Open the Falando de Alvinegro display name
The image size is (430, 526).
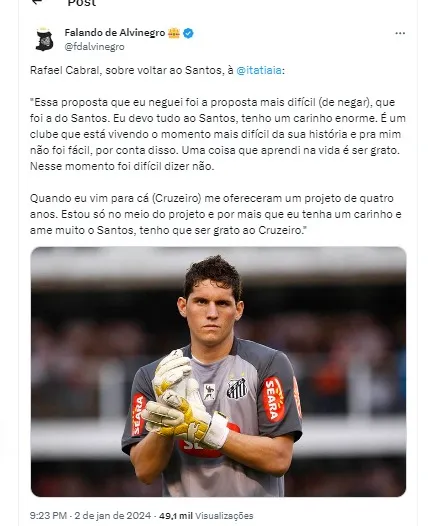coord(114,33)
